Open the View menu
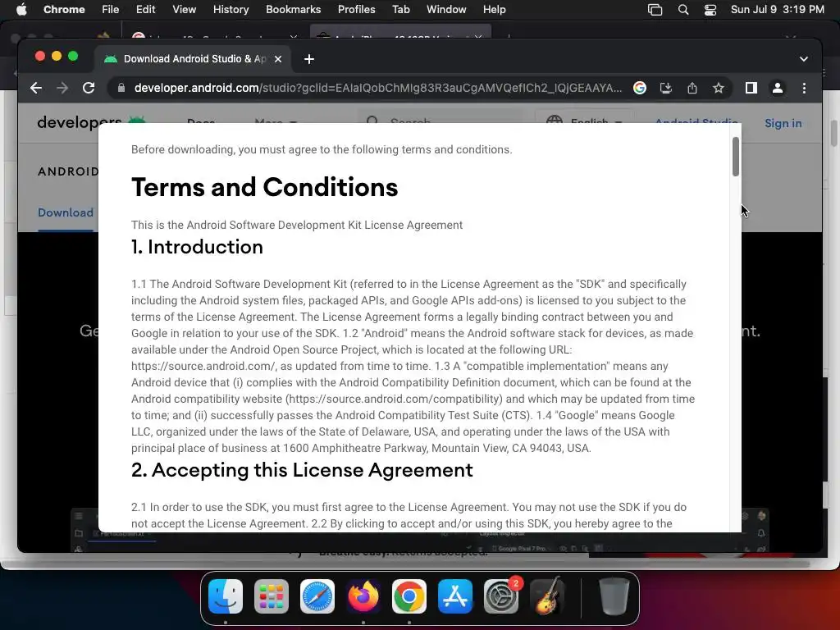The height and width of the screenshot is (630, 840). click(184, 9)
